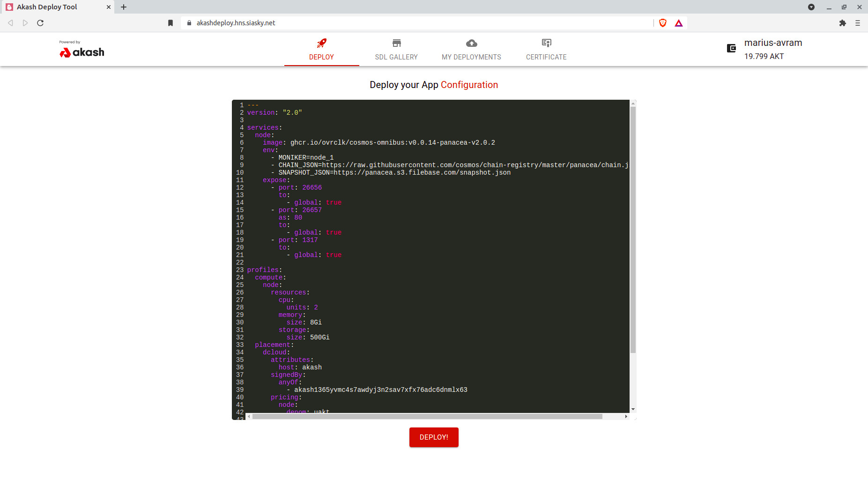Click the Akash logo
The image size is (868, 493).
[82, 49]
